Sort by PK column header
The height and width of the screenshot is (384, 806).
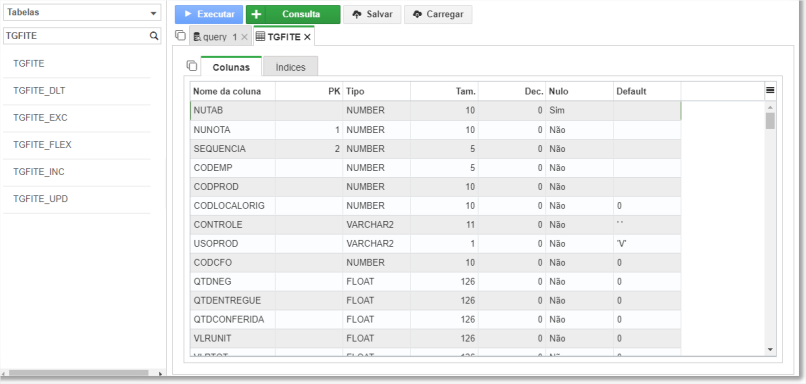click(x=309, y=92)
